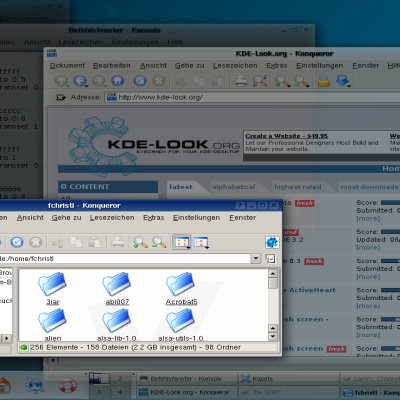Viewport: 400px width, 400px height.
Task: Print from fchristl Konqueror toolbar
Action: coord(118,242)
